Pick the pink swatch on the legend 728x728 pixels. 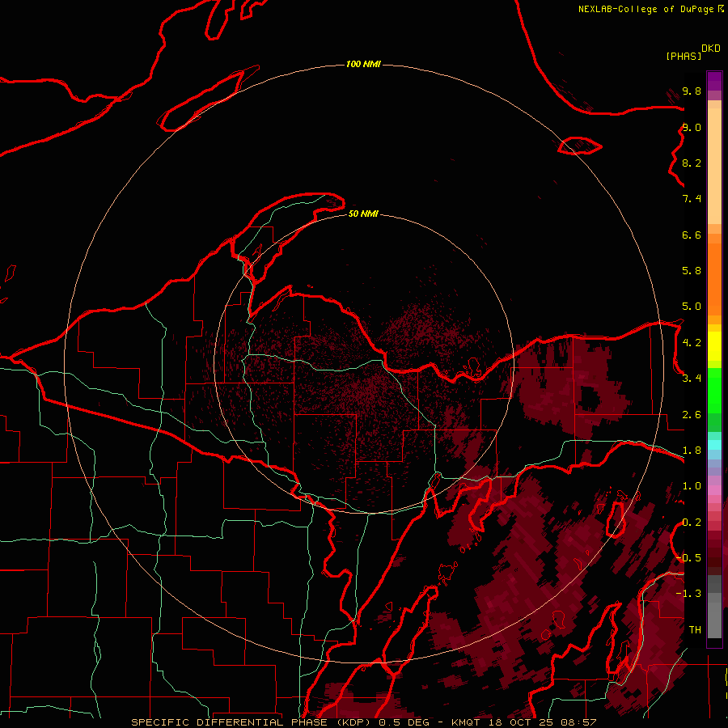click(x=714, y=490)
